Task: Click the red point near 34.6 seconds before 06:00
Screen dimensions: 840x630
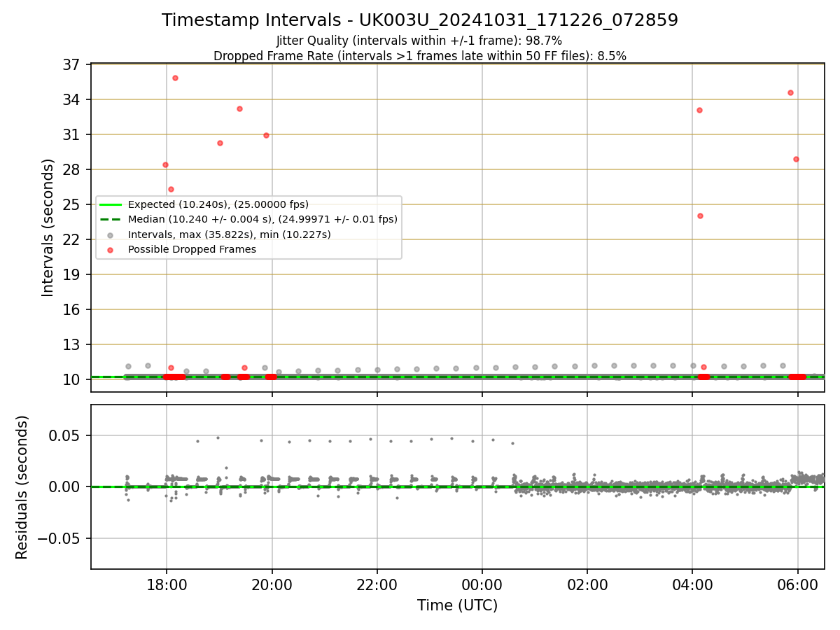Action: tap(790, 92)
